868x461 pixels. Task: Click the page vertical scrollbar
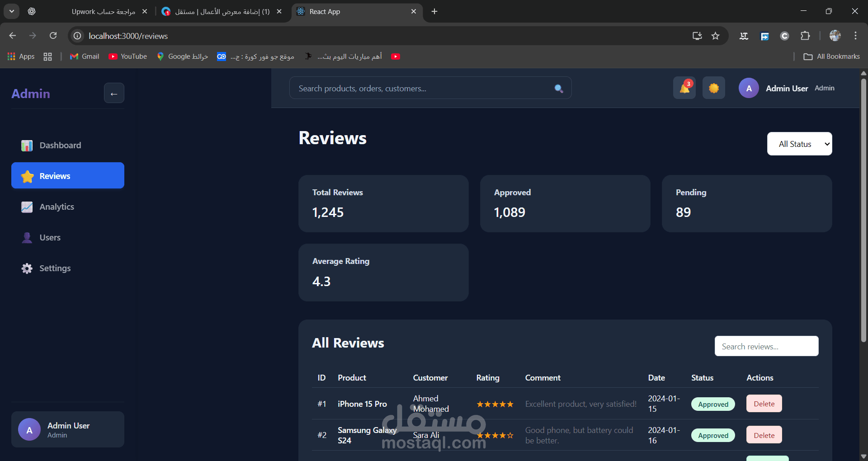click(863, 210)
